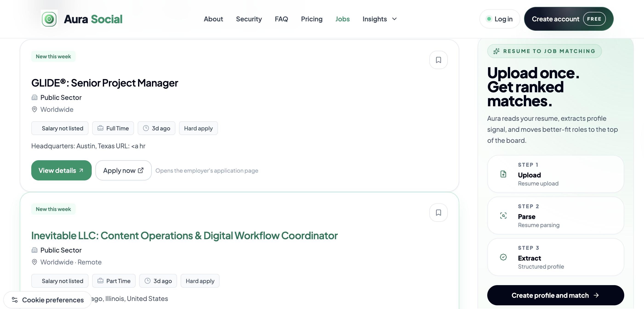The height and width of the screenshot is (309, 644).
Task: Click the sparkle icon in Resume to Job Matching
Action: point(496,51)
